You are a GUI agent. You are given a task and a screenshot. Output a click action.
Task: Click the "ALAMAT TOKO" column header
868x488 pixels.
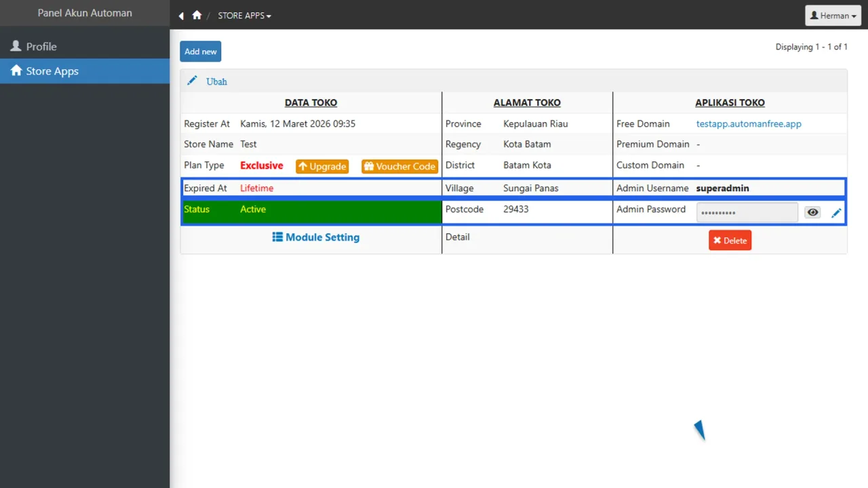[x=527, y=103]
